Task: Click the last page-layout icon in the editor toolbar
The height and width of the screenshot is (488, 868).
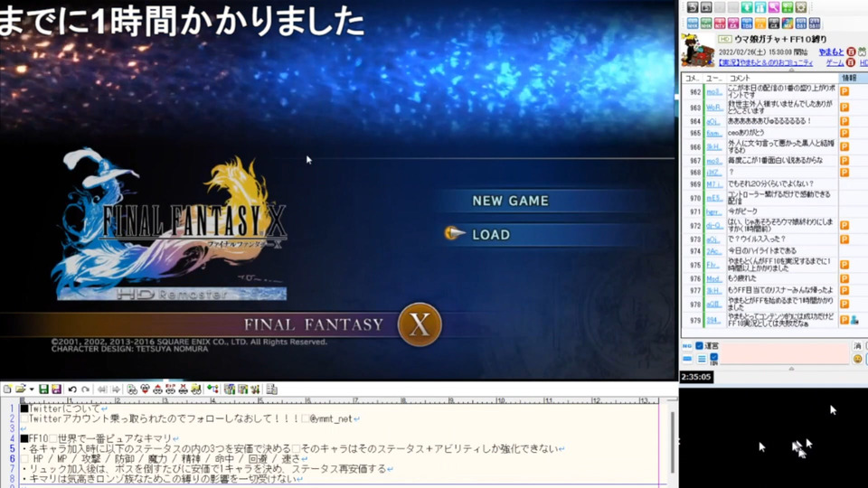Action: (x=272, y=389)
